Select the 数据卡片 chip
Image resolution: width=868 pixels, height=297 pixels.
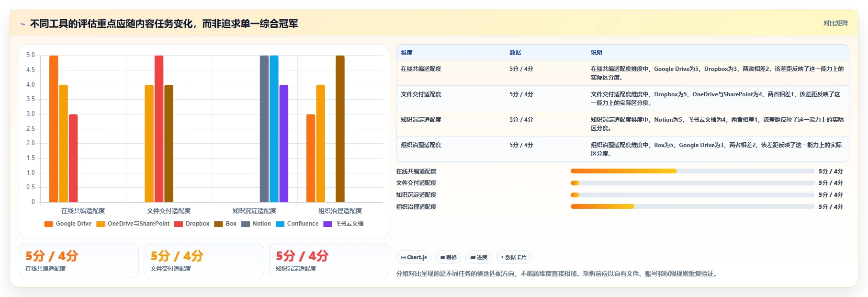pos(513,257)
